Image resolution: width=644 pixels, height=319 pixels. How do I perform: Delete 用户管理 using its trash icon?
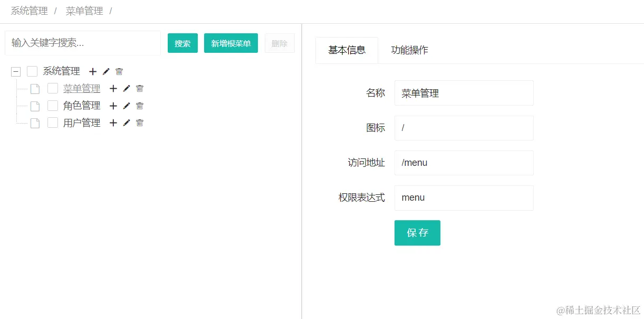point(140,123)
